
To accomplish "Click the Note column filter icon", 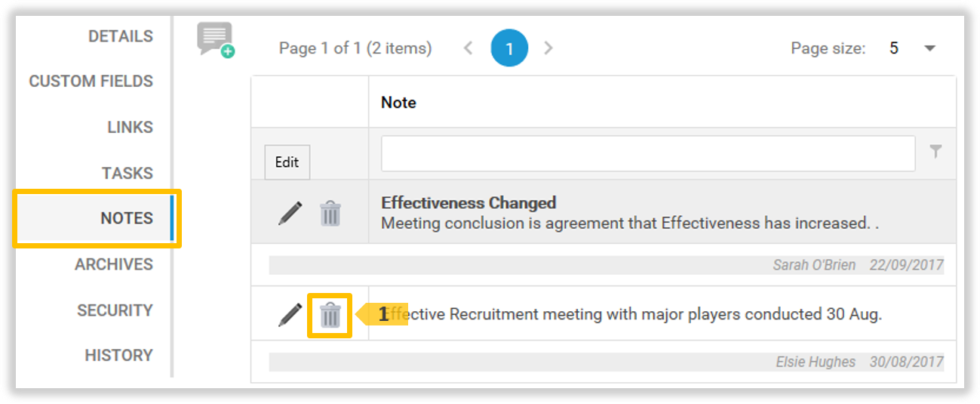I will pos(935,153).
